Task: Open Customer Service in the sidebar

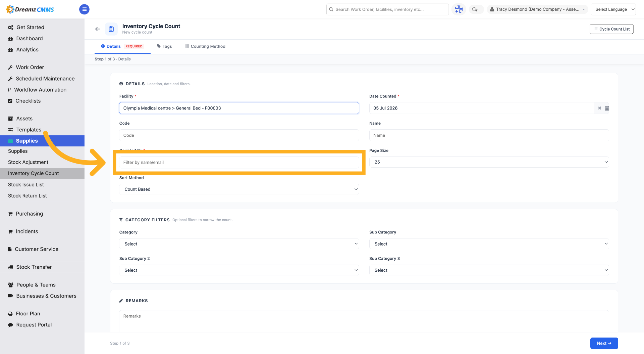Action: pos(37,249)
